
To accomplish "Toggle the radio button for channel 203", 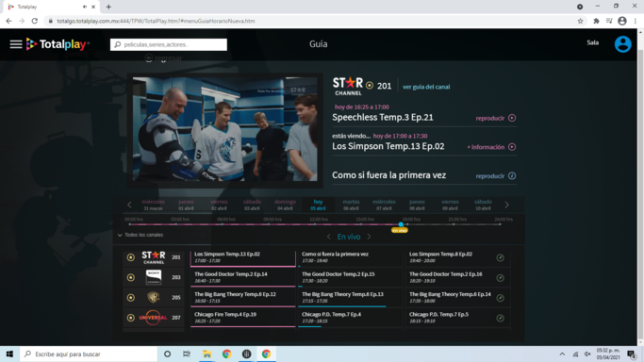I will pyautogui.click(x=131, y=277).
